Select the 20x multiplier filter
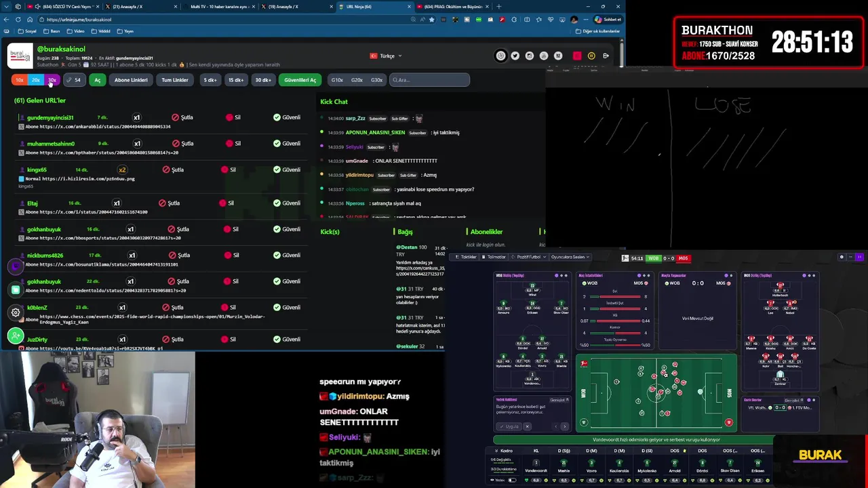 (36, 80)
